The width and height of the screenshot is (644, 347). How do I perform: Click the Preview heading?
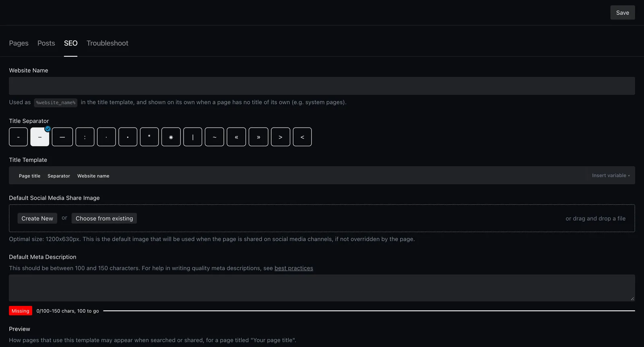point(20,329)
